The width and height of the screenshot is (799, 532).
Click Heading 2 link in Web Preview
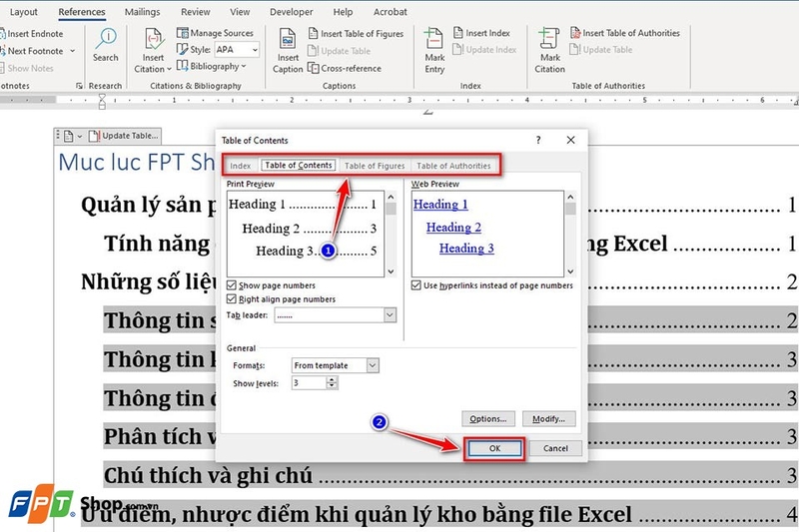coord(453,227)
